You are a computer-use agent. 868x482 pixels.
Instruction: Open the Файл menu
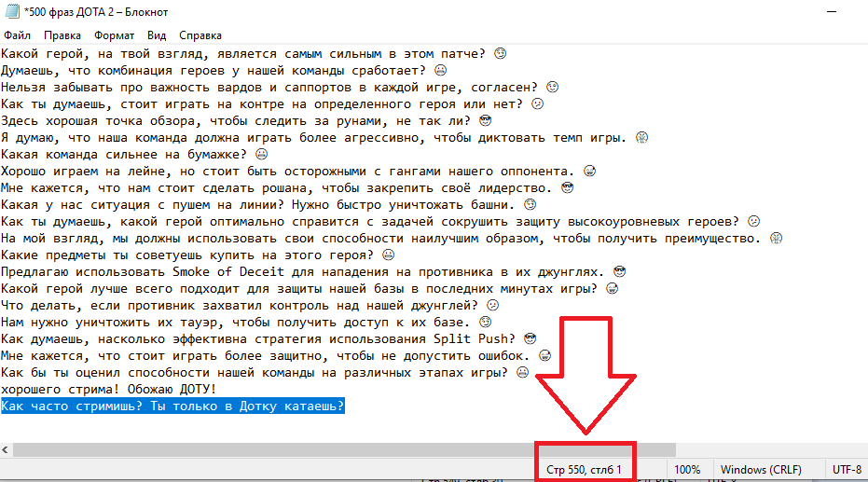click(x=17, y=35)
